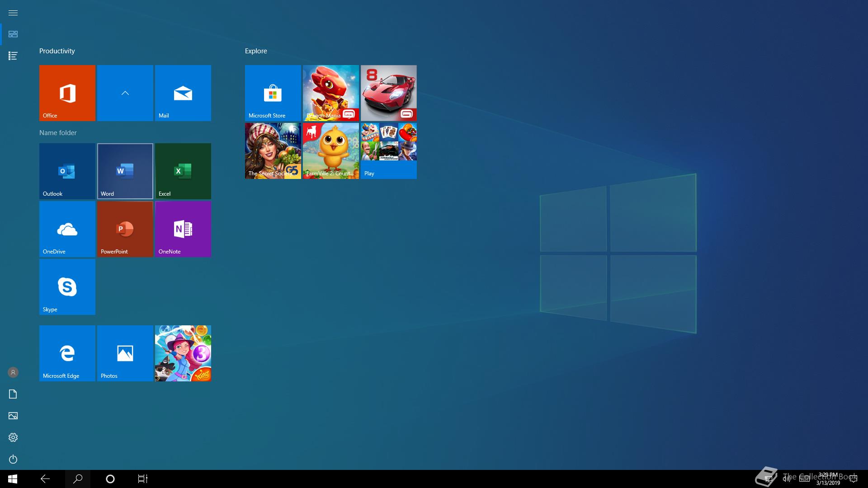Switch to All apps list view
This screenshot has width=868, height=488.
[x=13, y=56]
